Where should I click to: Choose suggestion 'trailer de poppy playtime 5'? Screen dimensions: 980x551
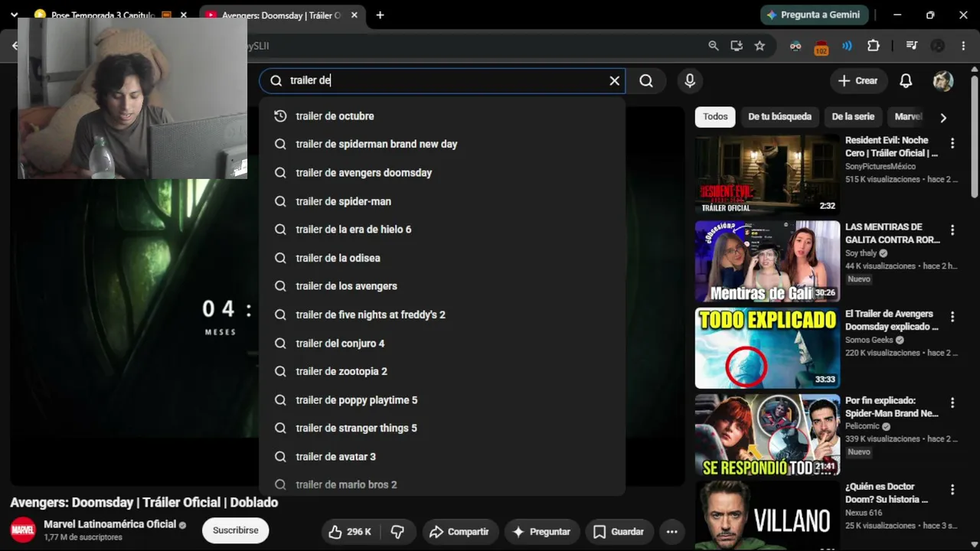(443, 400)
